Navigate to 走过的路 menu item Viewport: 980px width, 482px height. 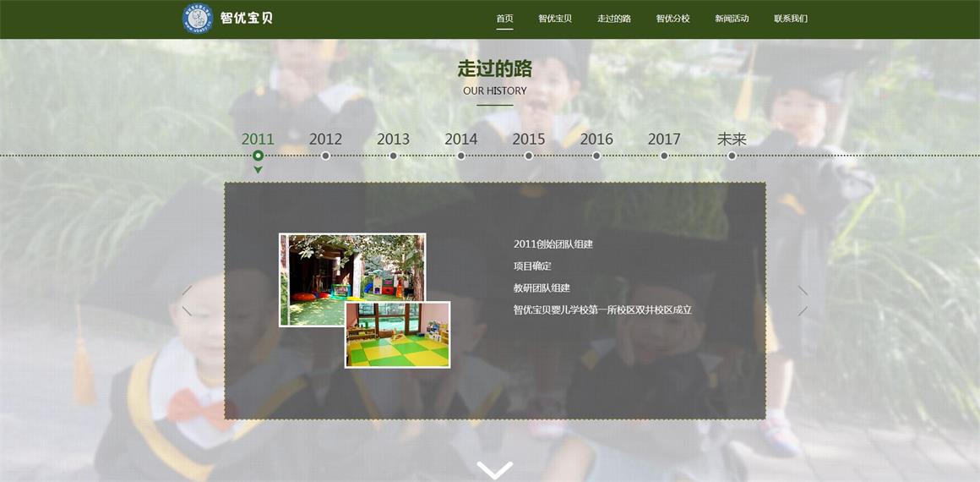click(x=614, y=19)
